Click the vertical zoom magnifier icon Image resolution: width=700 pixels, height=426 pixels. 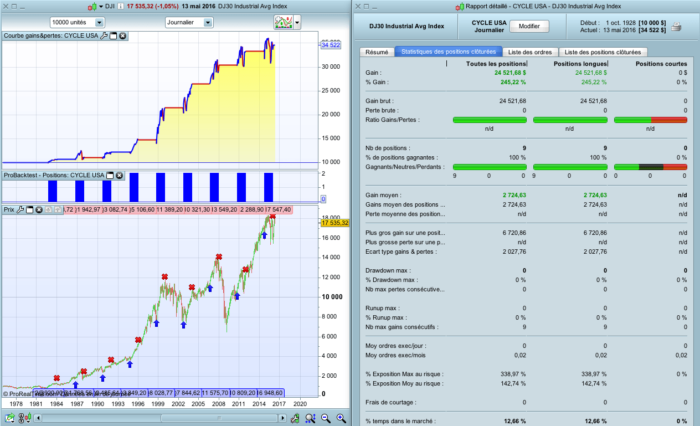[310, 418]
